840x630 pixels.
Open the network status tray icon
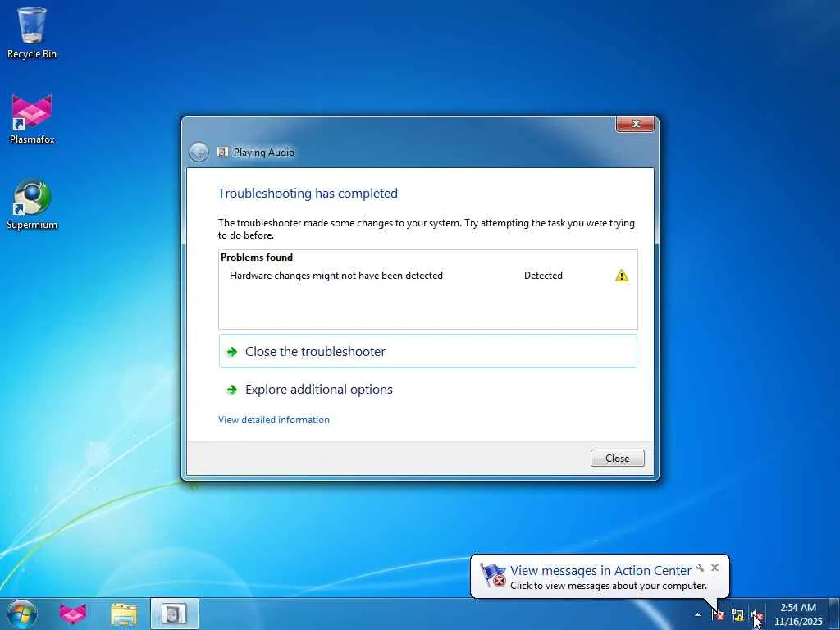[737, 615]
